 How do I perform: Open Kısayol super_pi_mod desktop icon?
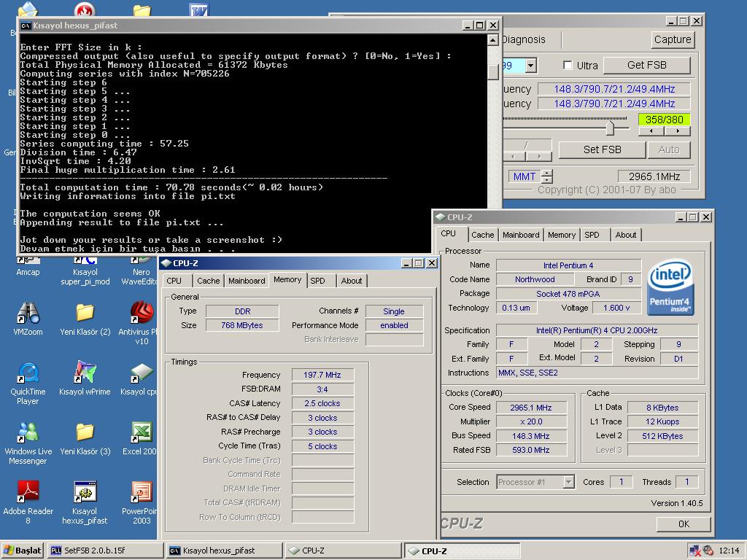[x=85, y=271]
